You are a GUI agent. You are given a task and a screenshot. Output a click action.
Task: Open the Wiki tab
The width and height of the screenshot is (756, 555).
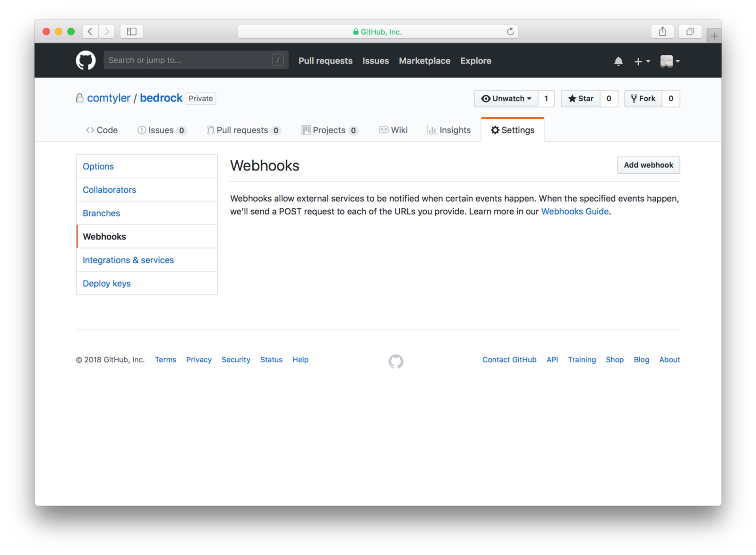393,130
